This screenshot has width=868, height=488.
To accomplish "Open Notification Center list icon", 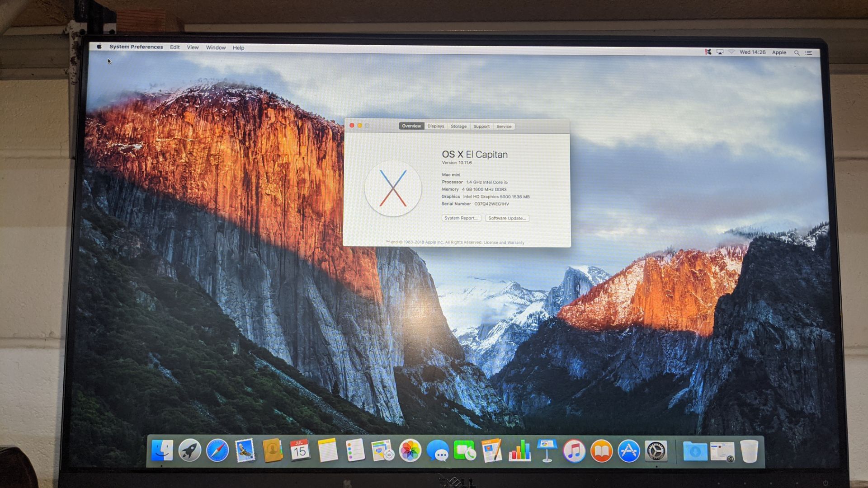I will tap(809, 53).
